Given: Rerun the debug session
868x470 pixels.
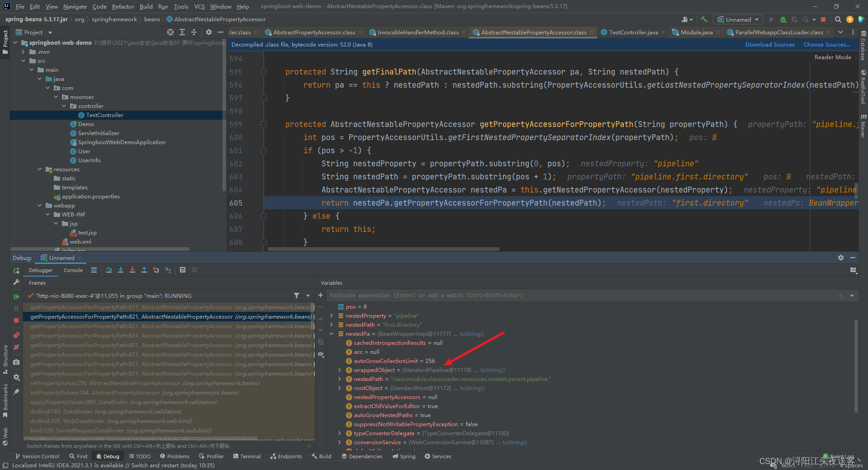Looking at the screenshot, I should pyautogui.click(x=16, y=270).
